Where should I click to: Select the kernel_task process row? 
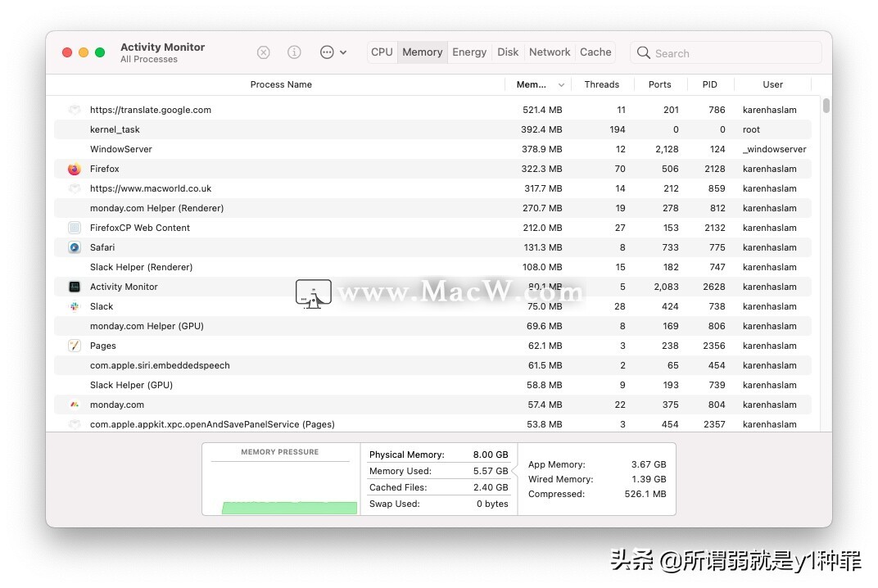pyautogui.click(x=432, y=129)
